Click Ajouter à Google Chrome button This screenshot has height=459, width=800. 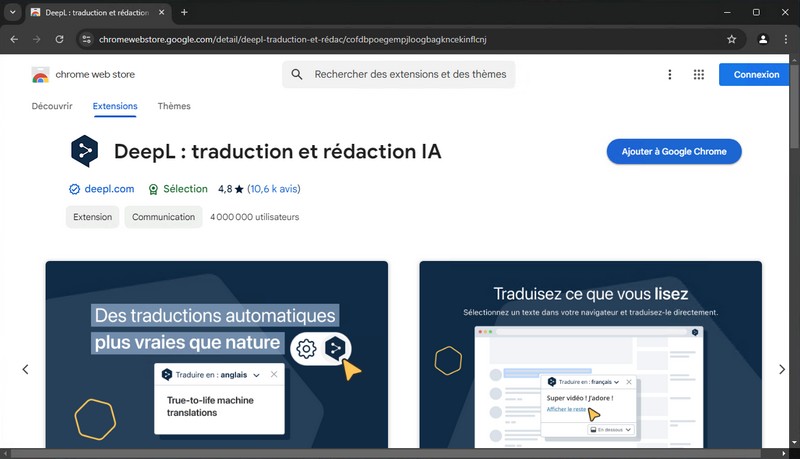point(674,151)
